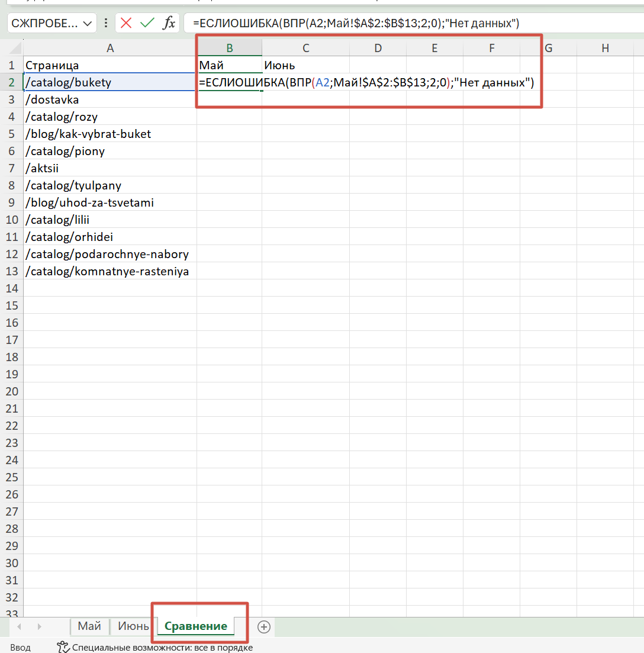Image resolution: width=644 pixels, height=653 pixels.
Task: Click cell with /catalog/piony
Action: pyautogui.click(x=110, y=151)
